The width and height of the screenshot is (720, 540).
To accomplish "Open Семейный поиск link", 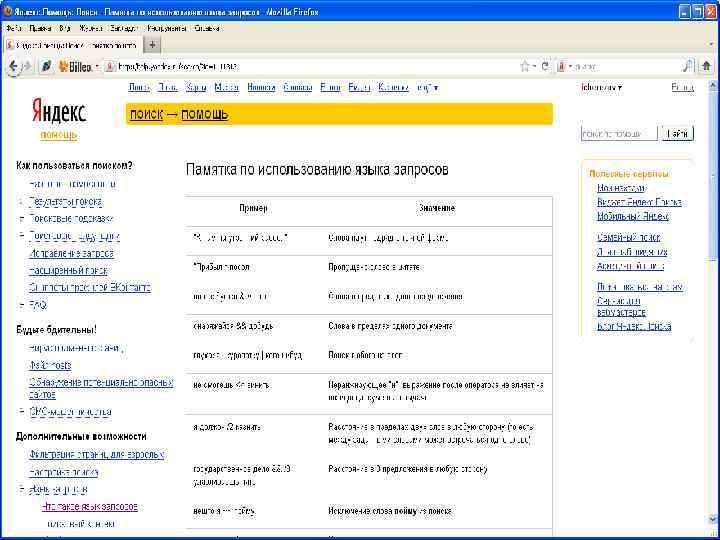I will click(x=629, y=237).
